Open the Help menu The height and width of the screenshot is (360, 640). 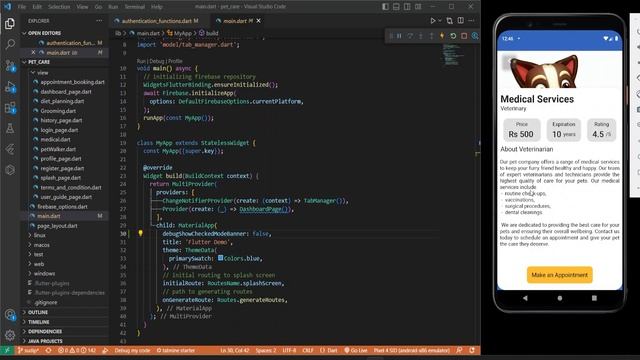[x=157, y=7]
